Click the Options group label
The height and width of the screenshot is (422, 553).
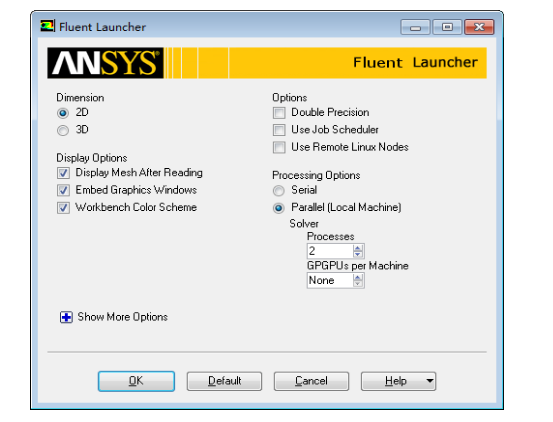click(x=290, y=98)
